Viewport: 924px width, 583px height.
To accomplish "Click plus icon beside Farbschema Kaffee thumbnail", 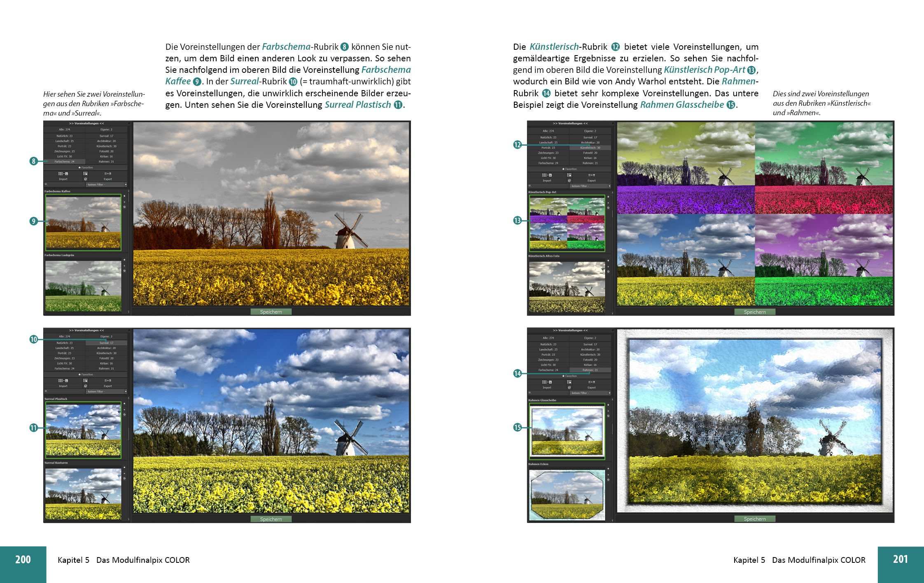I will 124,202.
